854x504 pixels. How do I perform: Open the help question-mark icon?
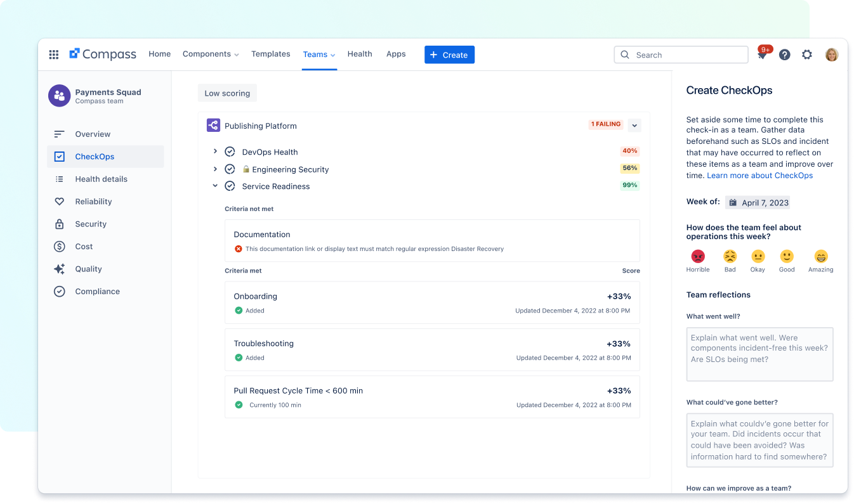pos(784,55)
